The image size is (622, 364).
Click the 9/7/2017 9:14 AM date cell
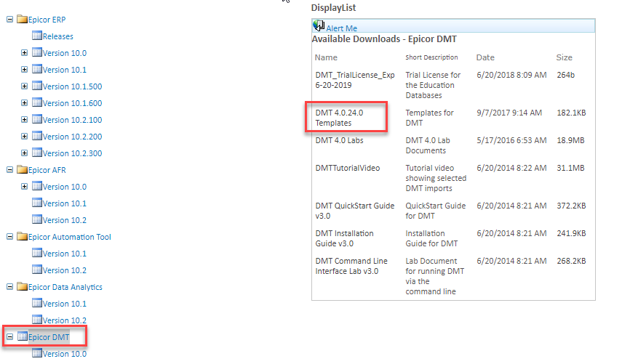509,113
